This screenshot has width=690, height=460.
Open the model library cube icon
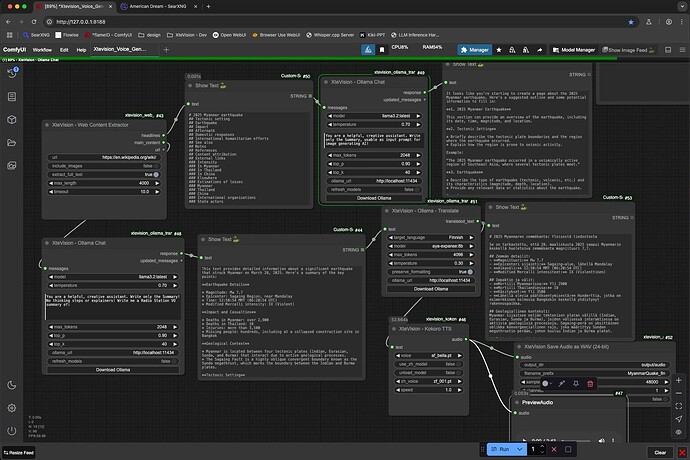coord(12,119)
